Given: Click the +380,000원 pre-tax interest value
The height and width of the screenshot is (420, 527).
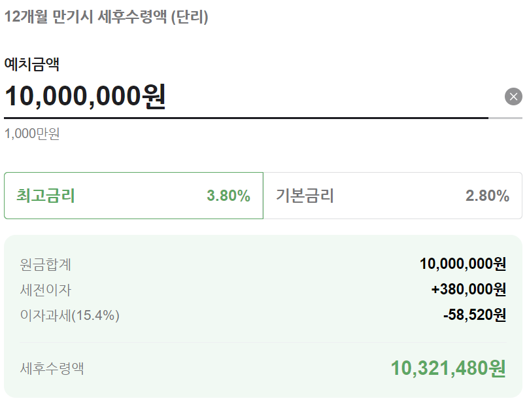Looking at the screenshot, I should 469,289.
